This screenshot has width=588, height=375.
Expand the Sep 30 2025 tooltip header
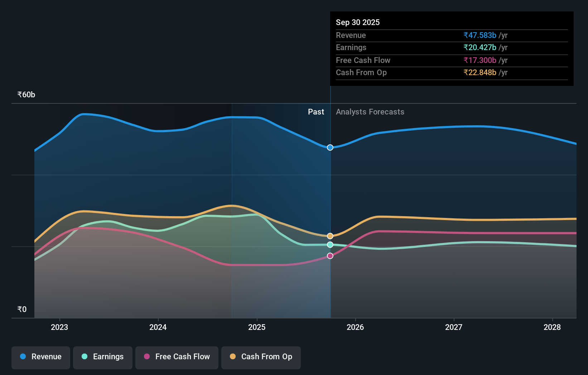(x=358, y=22)
